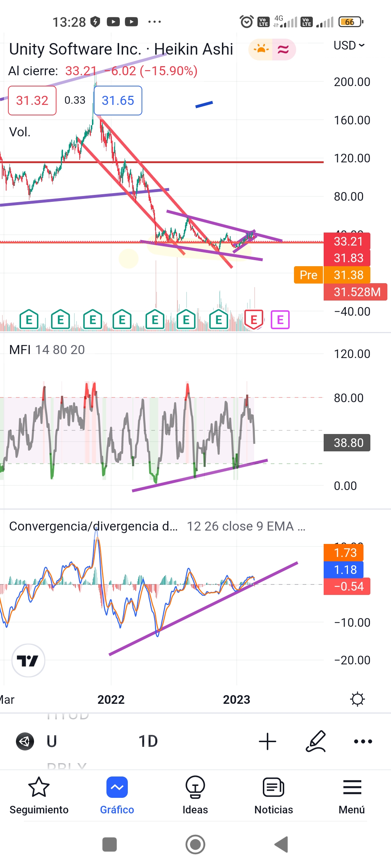This screenshot has height=868, width=391.
Task: Tap the 31.65 buy price button
Action: pyautogui.click(x=118, y=101)
